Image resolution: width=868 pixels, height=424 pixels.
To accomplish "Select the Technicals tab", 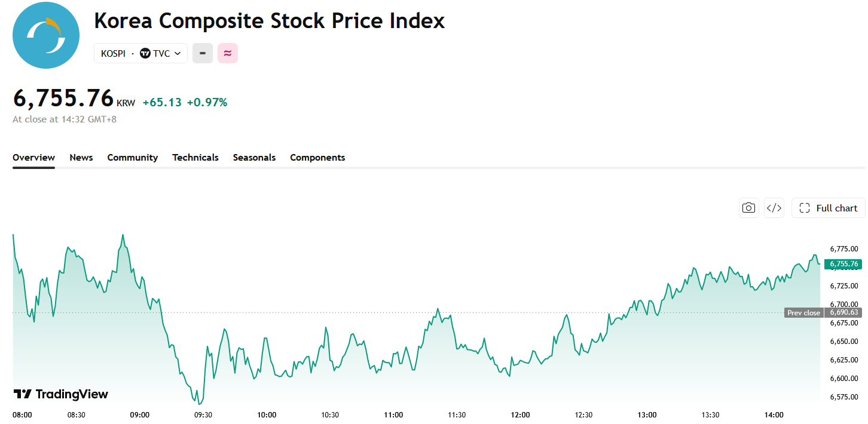I will (195, 158).
